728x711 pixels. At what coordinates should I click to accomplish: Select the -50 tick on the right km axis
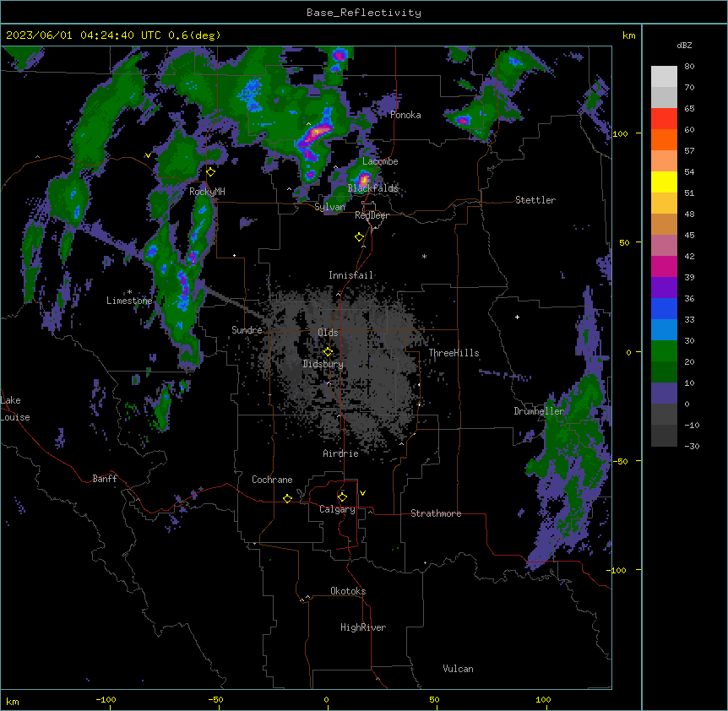[x=620, y=461]
